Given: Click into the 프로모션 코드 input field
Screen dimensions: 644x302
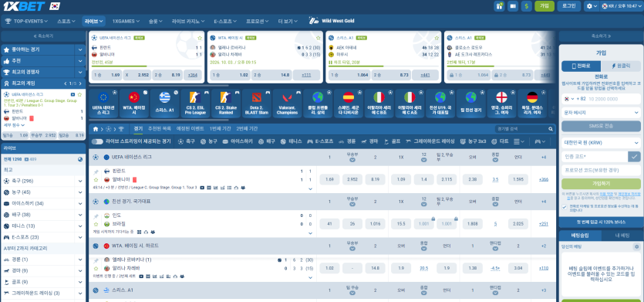Looking at the screenshot, I should 601,171.
